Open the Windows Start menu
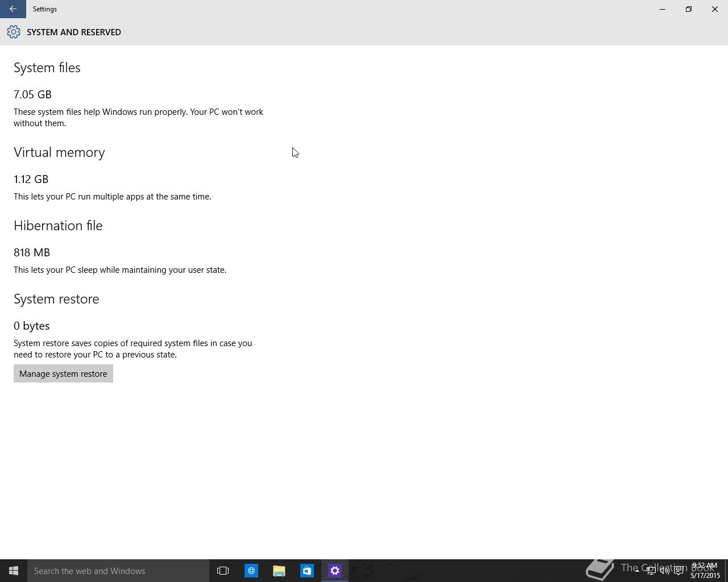 click(x=14, y=571)
